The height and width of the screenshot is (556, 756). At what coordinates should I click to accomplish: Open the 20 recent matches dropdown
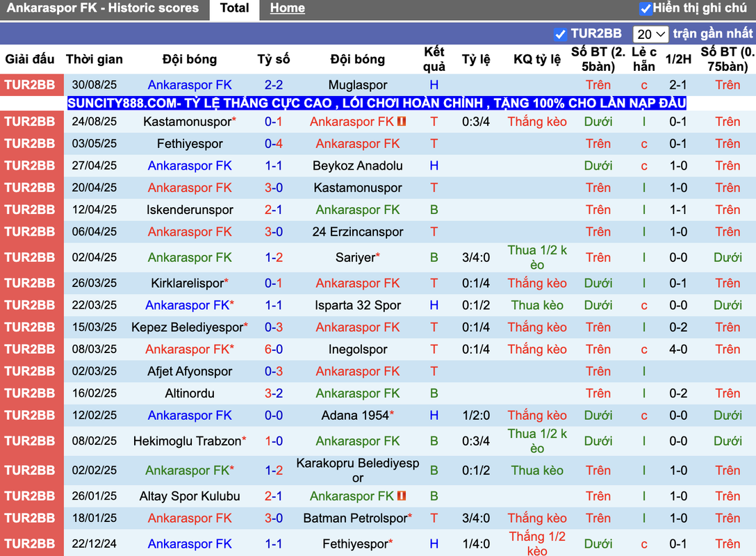pos(650,34)
